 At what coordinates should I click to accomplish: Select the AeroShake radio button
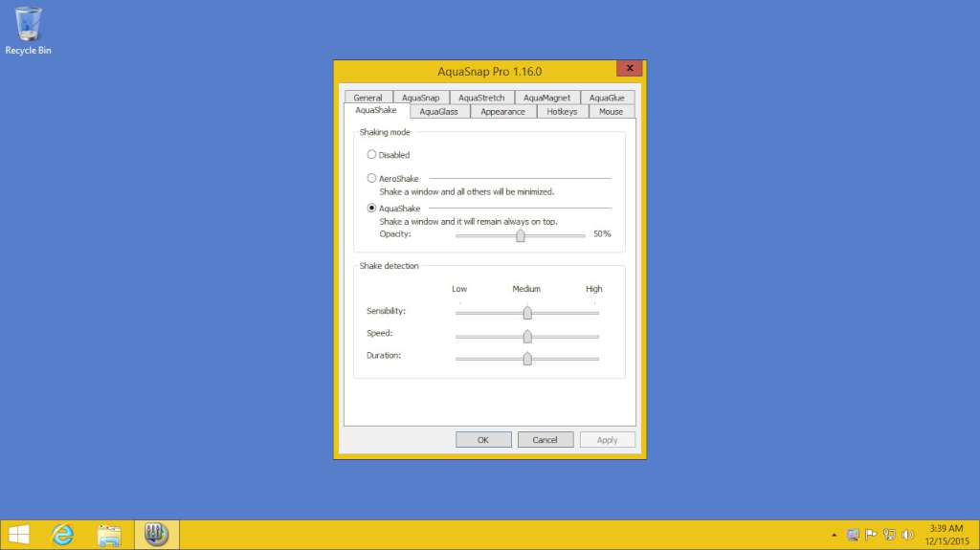pyautogui.click(x=371, y=178)
